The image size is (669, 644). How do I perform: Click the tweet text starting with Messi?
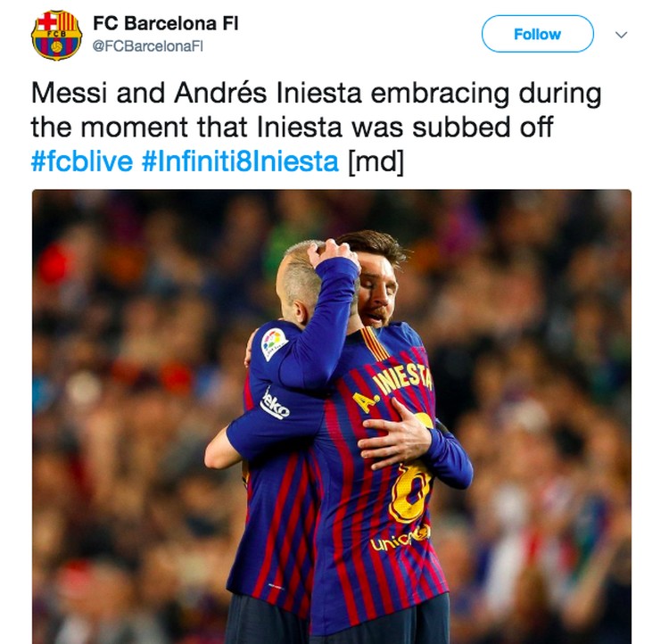point(316,128)
